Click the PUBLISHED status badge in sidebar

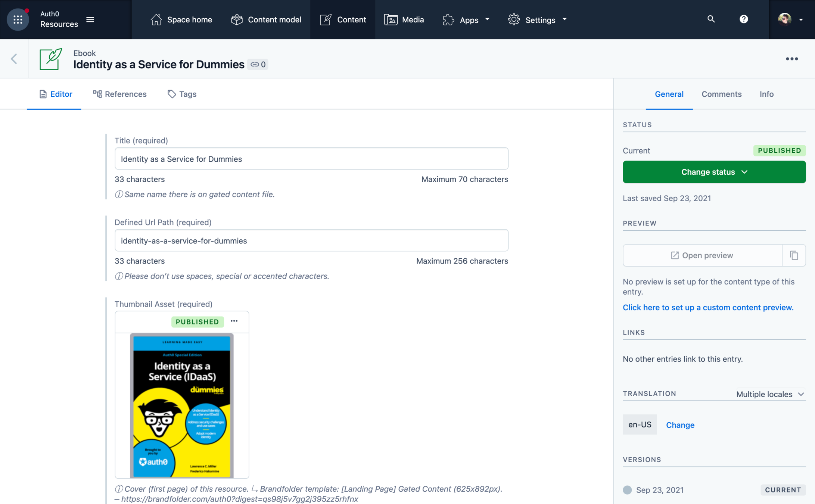[779, 150]
